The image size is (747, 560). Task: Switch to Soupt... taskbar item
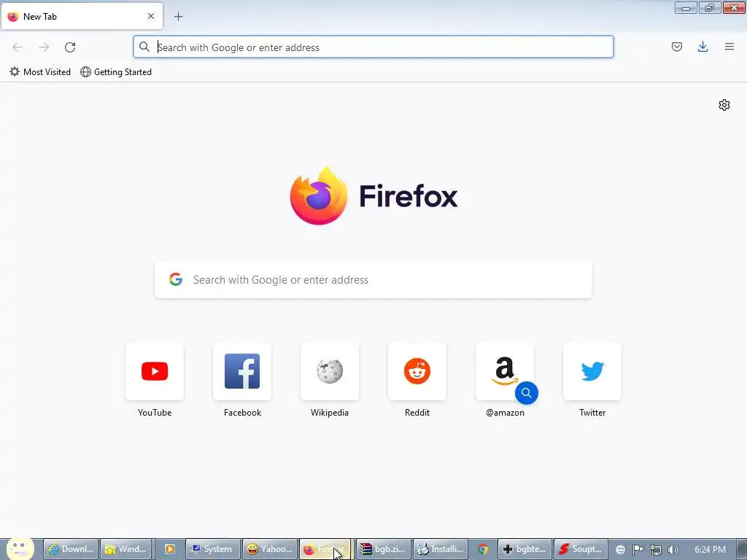click(x=581, y=549)
